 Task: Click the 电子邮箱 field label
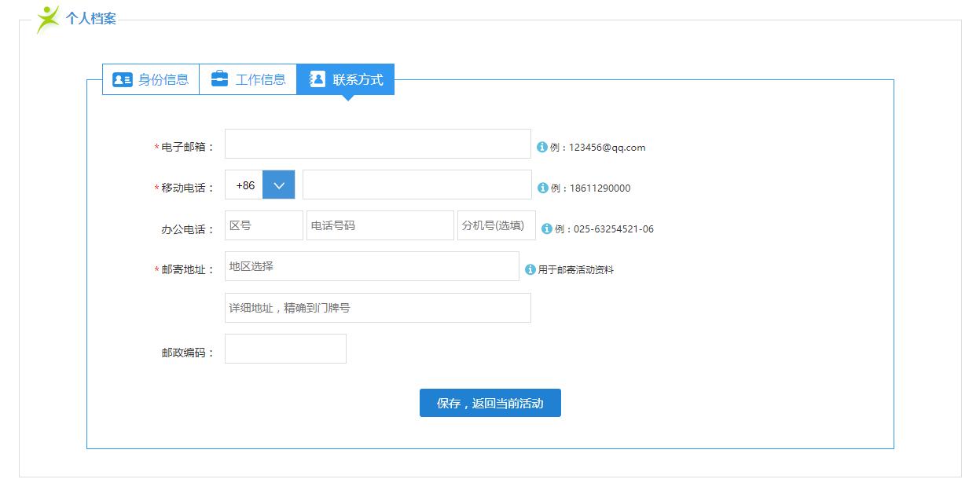188,147
